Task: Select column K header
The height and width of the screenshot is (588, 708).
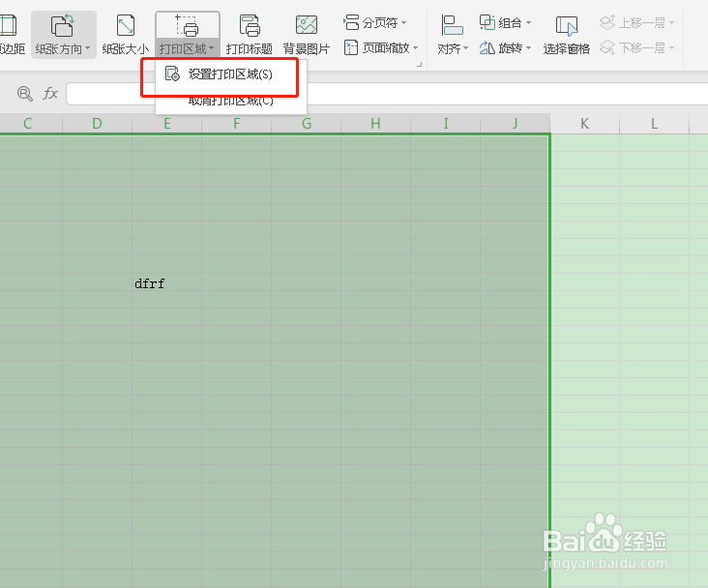Action: 585,123
